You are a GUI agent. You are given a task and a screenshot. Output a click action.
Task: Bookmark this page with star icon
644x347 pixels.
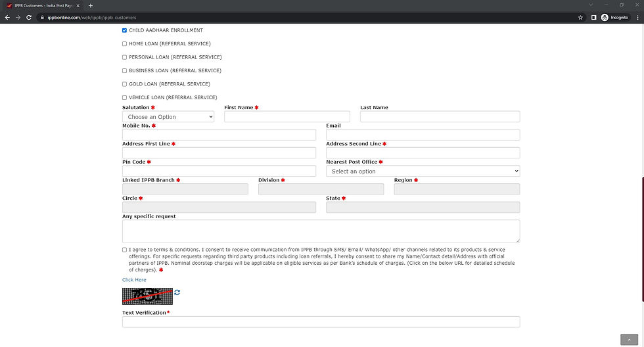coord(580,18)
